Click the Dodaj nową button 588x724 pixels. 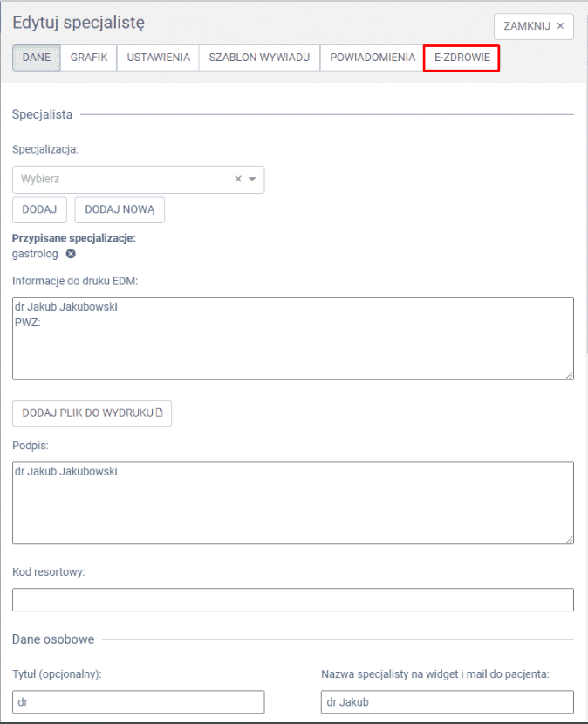click(120, 209)
